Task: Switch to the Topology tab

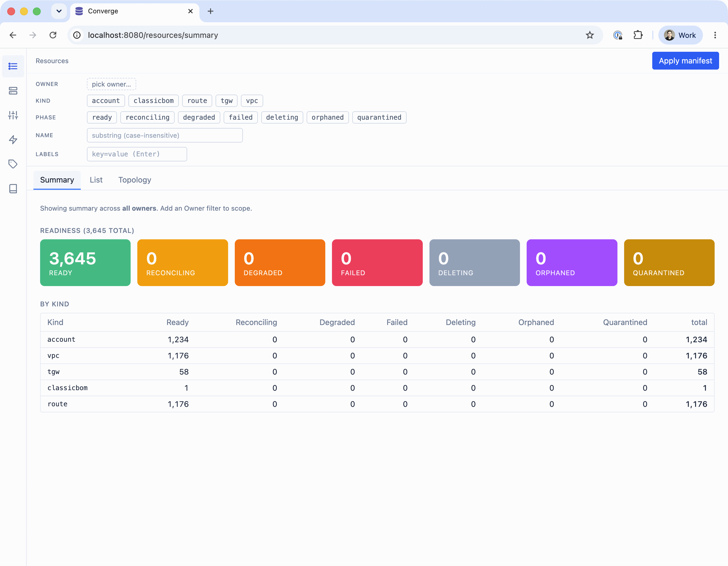Action: pyautogui.click(x=135, y=180)
